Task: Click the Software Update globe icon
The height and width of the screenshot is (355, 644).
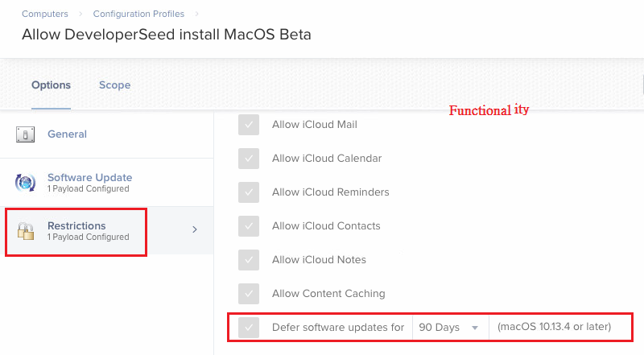Action: [25, 183]
